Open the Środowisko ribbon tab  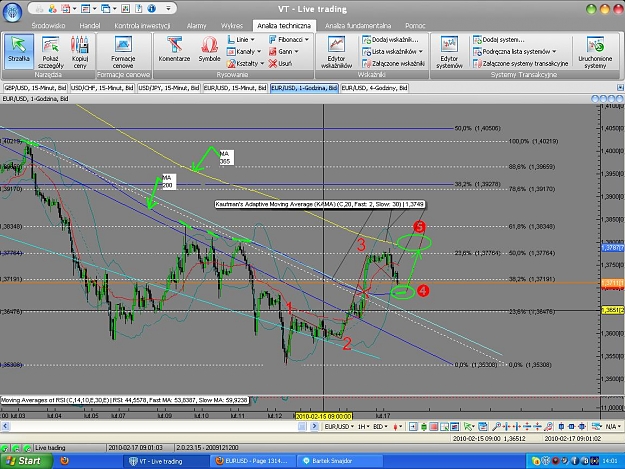click(x=48, y=26)
